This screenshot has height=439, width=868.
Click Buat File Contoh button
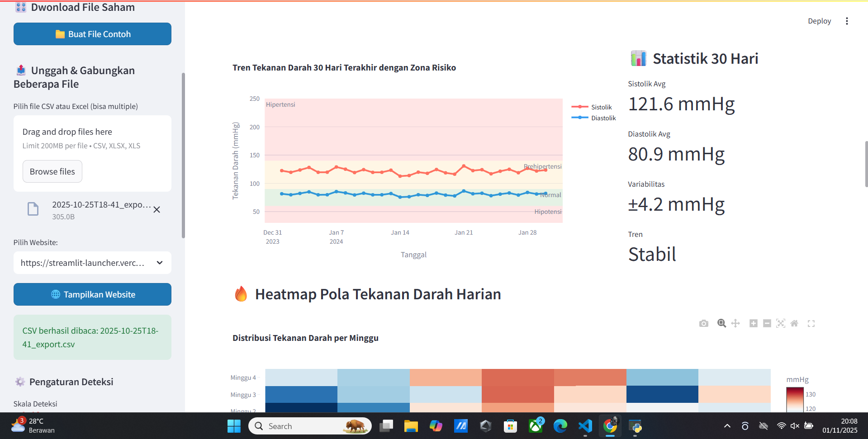[x=92, y=34]
